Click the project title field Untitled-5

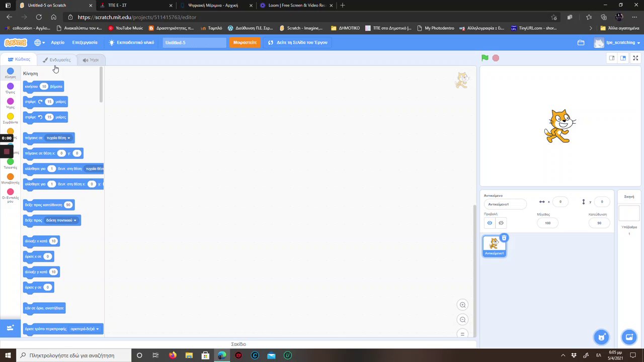coord(194,42)
